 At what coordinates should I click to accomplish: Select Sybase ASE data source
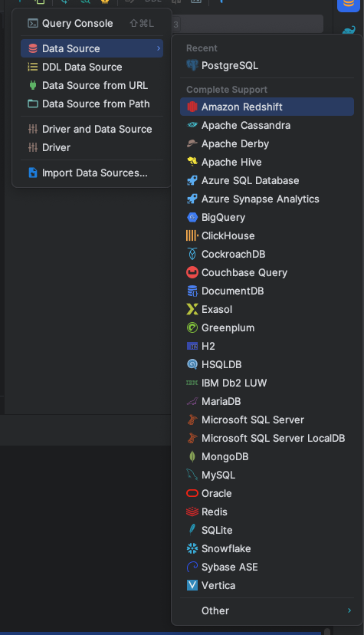[x=267, y=567]
